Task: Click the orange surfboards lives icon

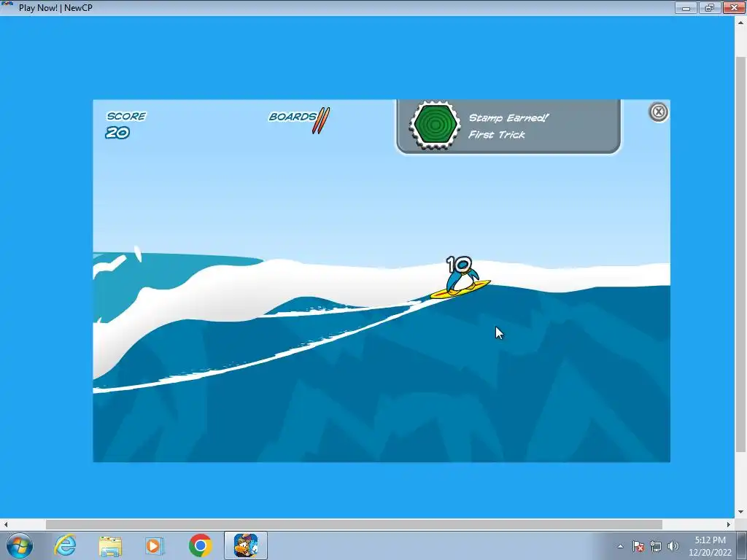Action: [x=321, y=120]
